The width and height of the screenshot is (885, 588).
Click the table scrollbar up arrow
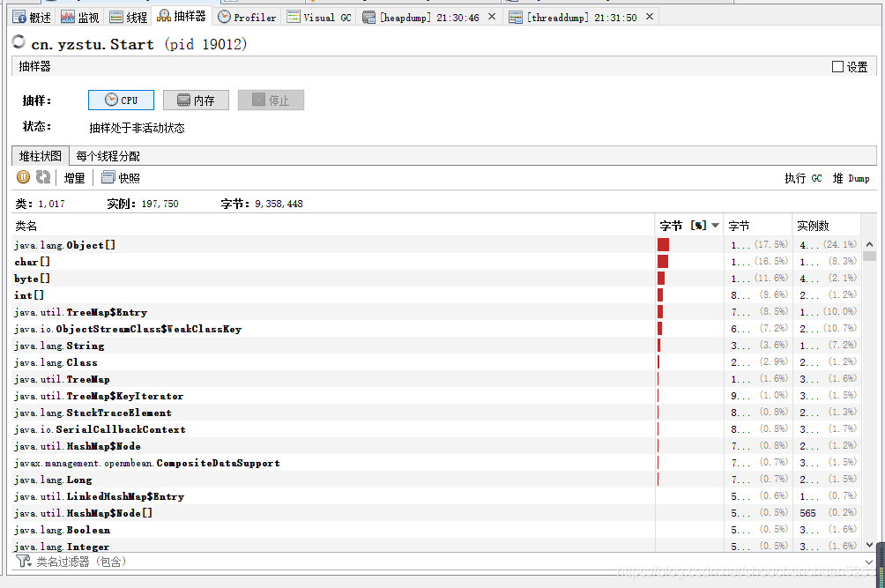click(869, 244)
